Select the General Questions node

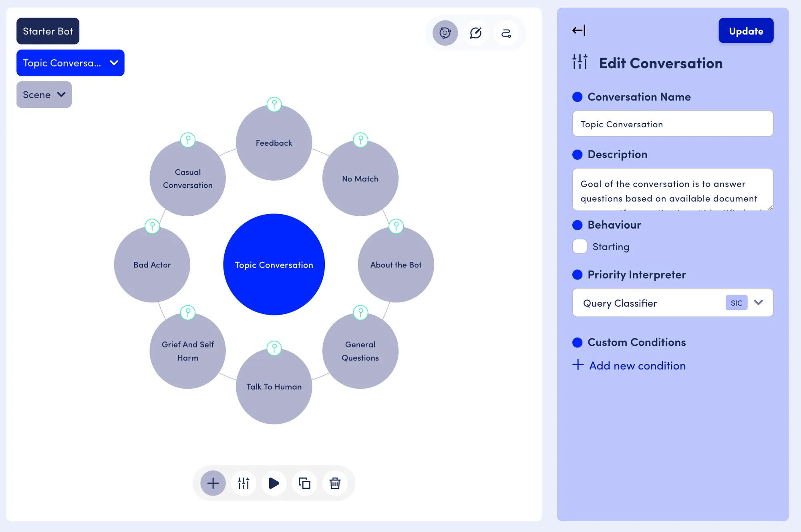click(x=360, y=351)
